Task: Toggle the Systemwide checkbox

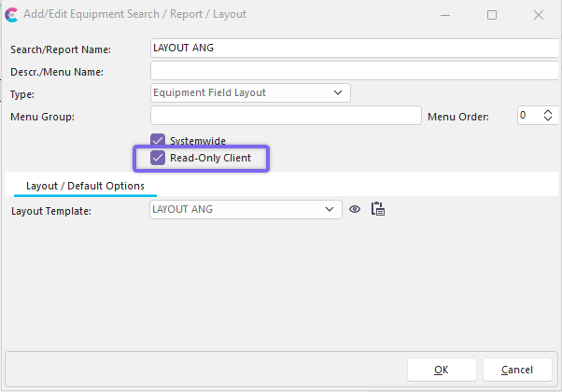Action: coord(158,140)
